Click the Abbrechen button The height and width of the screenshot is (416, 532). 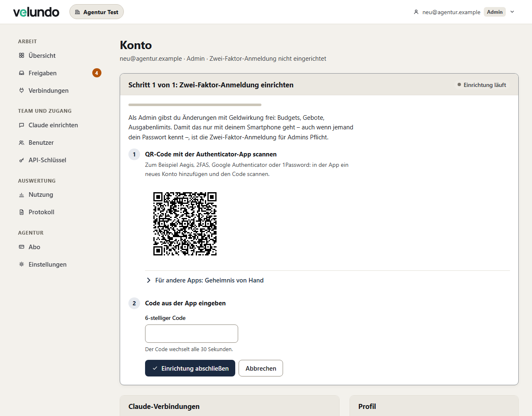pyautogui.click(x=261, y=368)
